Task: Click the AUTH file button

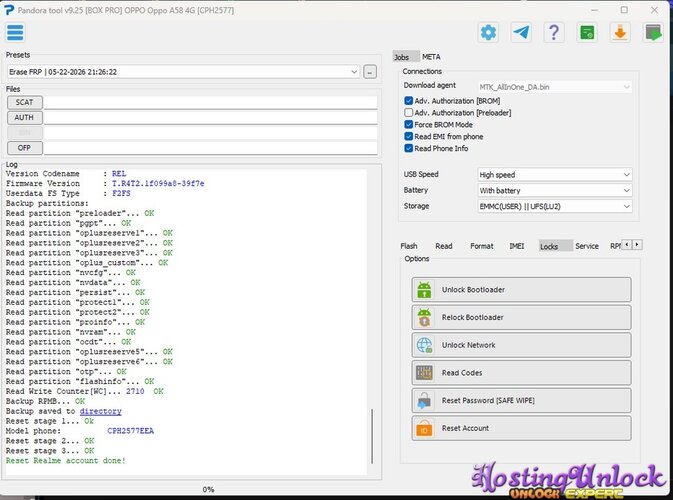Action: pyautogui.click(x=24, y=118)
